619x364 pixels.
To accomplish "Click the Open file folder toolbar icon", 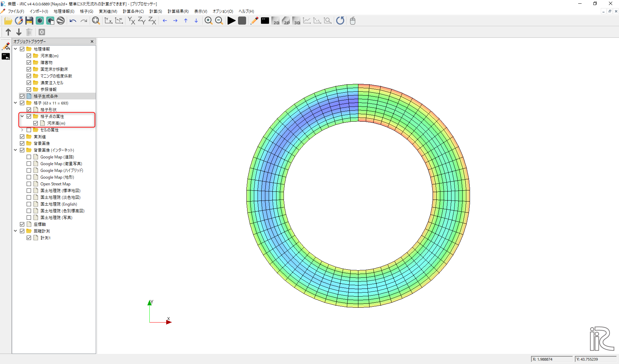I will [x=8, y=21].
